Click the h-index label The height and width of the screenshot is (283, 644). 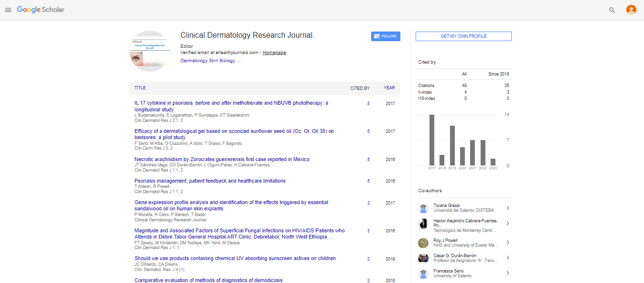[x=425, y=92]
